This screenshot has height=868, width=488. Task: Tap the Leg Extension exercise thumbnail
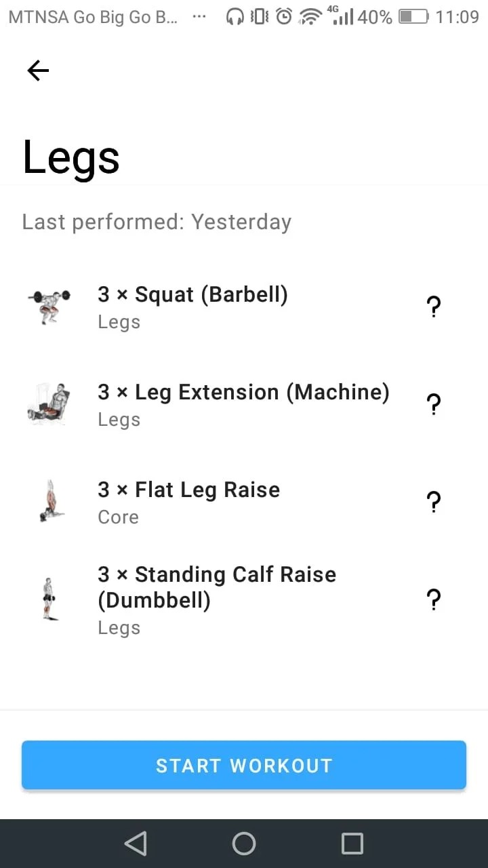coord(49,403)
